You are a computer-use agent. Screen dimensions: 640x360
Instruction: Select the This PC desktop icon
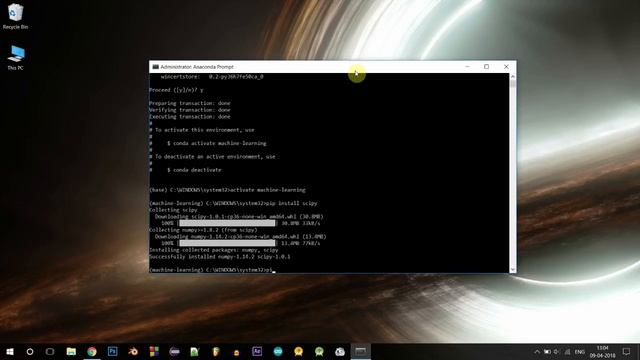pos(16,58)
